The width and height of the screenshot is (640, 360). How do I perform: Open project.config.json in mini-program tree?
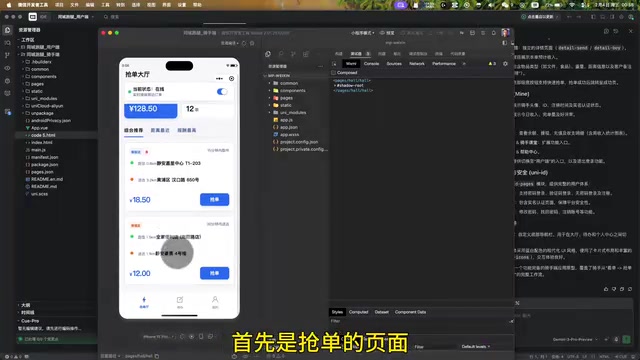(298, 142)
